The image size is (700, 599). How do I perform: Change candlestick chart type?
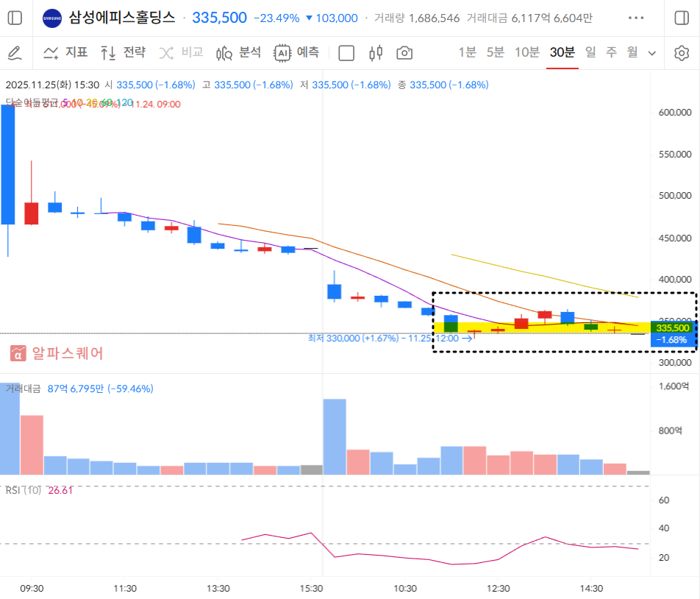pyautogui.click(x=376, y=53)
